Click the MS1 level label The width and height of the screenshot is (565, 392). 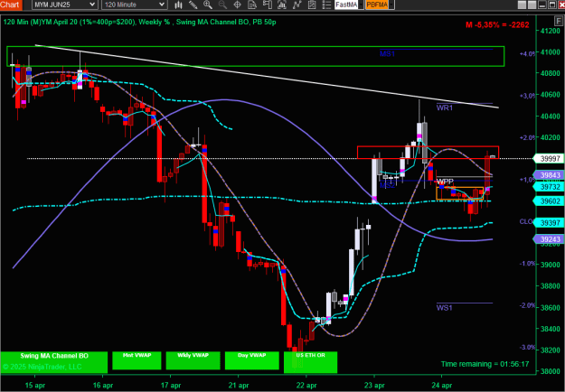coord(387,54)
